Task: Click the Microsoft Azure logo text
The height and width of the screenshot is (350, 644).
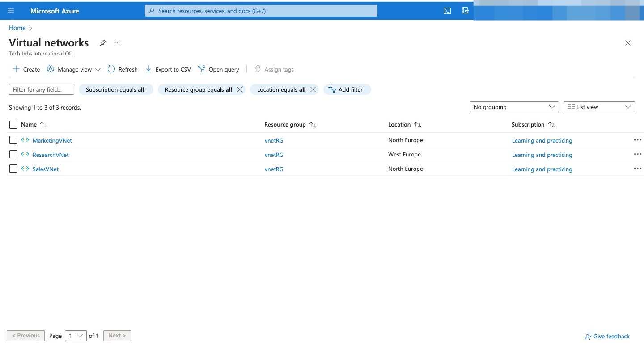Action: 55,11
